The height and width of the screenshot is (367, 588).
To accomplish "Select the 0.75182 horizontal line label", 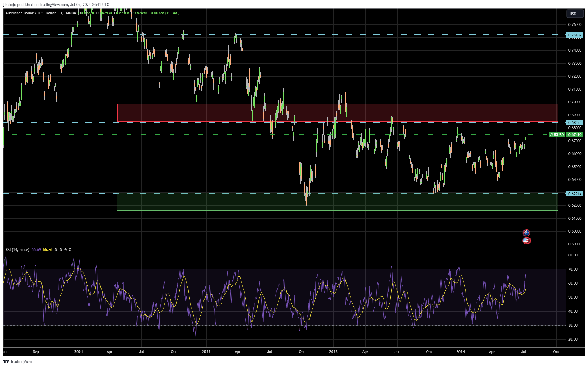I will [575, 35].
